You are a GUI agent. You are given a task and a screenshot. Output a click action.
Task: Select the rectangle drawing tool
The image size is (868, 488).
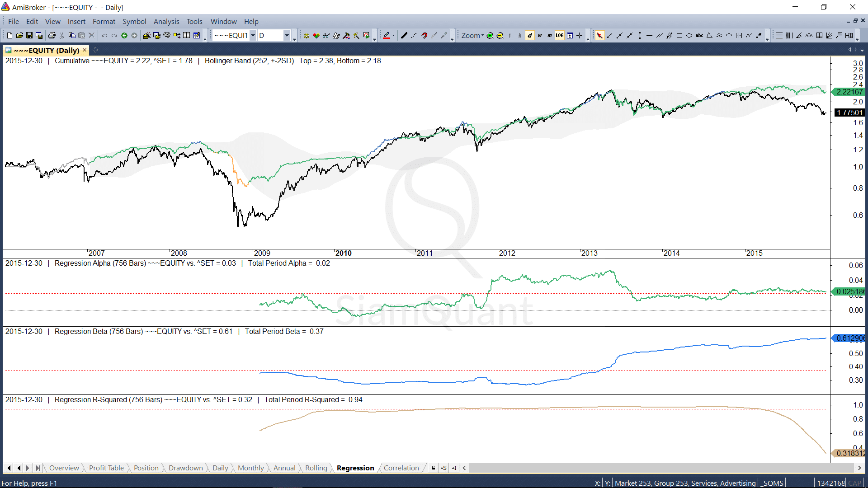[679, 36]
